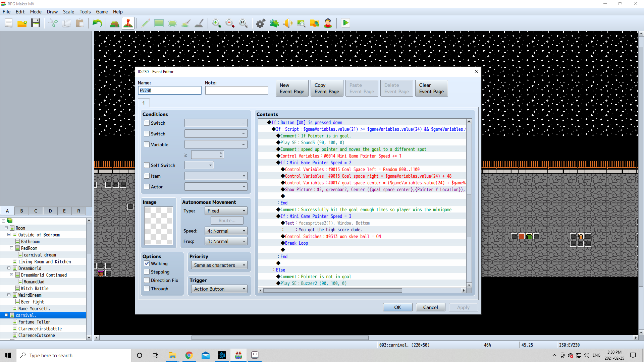Select the Ellipse draw tool
Viewport: 644px width, 362px height.
pos(172,23)
